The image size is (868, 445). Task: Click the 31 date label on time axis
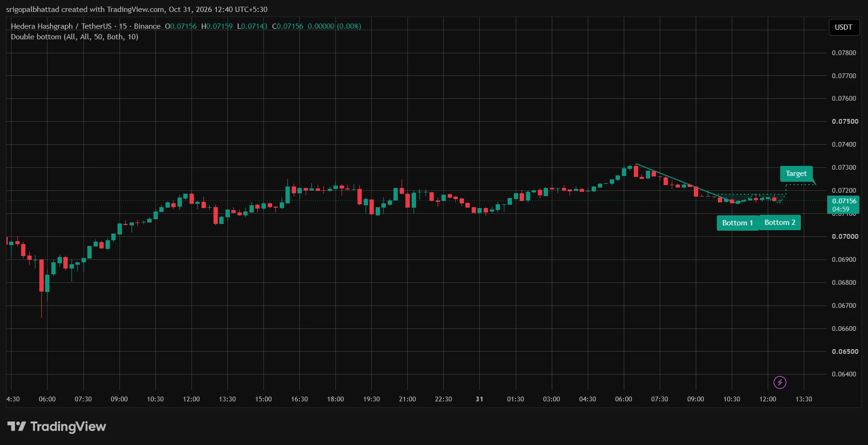click(479, 399)
